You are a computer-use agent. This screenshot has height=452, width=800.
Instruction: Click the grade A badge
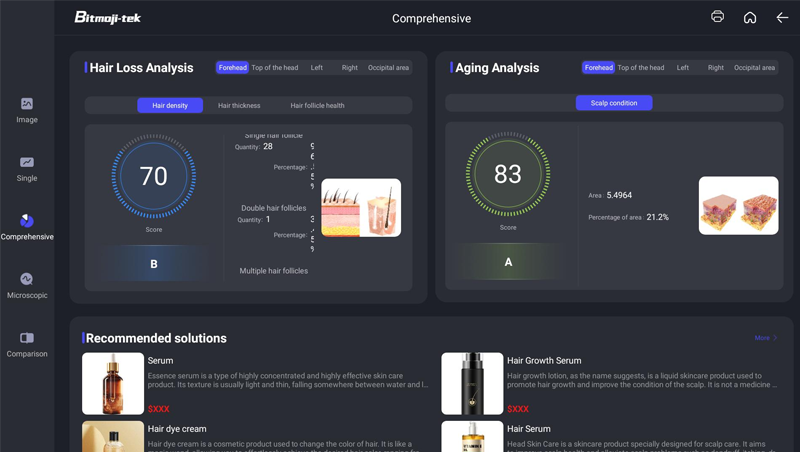[508, 262]
